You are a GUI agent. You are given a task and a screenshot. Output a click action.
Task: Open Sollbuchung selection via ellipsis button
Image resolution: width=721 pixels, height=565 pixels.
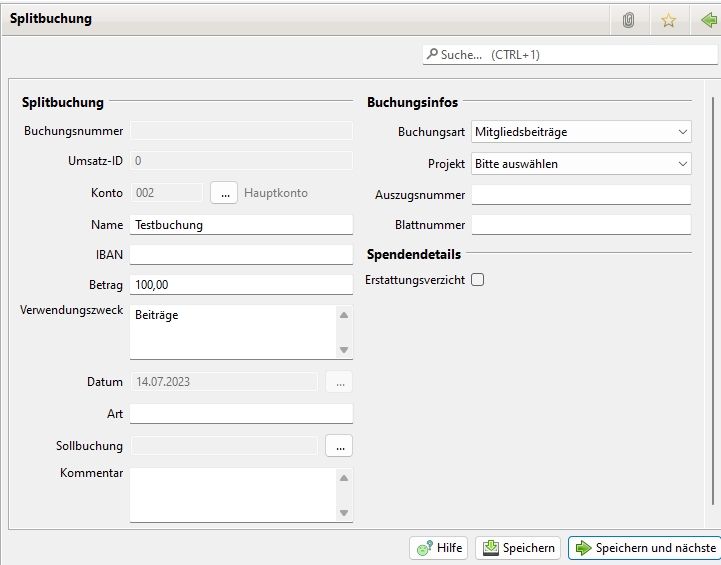339,445
